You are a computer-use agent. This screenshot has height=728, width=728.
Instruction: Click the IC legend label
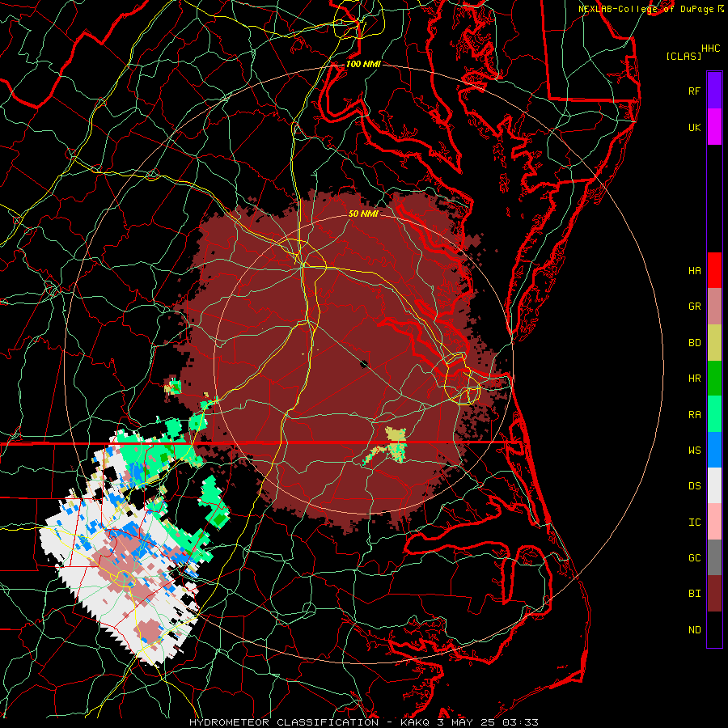(694, 523)
